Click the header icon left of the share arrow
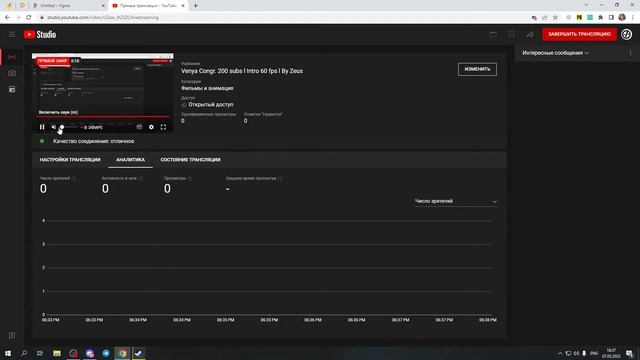The width and height of the screenshot is (640, 360). (511, 35)
